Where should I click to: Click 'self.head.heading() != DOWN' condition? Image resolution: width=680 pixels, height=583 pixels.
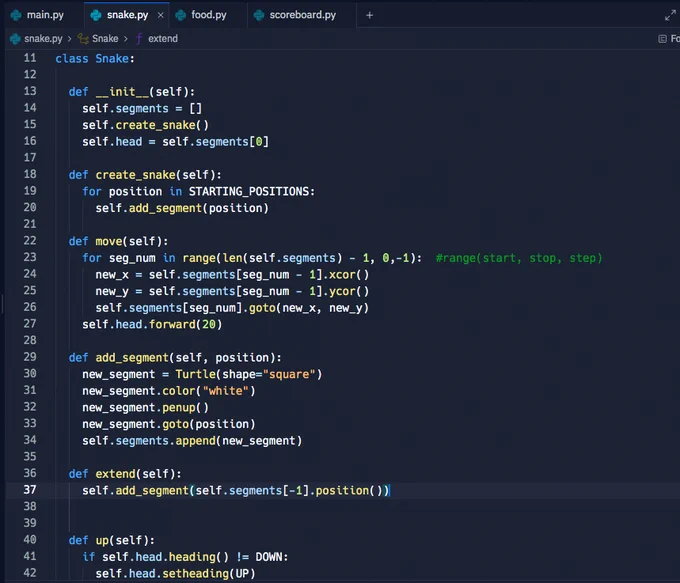[192, 557]
